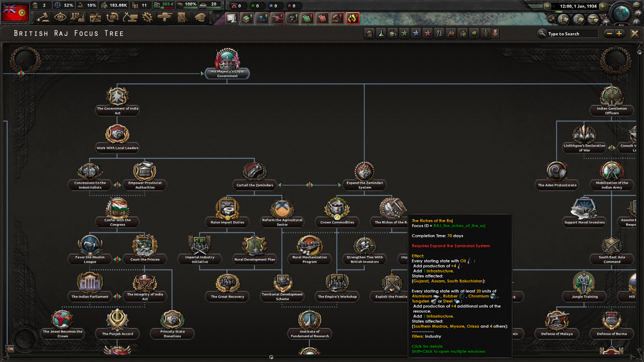The image size is (644, 362).
Task: Open the main menu hamburger button
Action: pyautogui.click(x=637, y=5)
